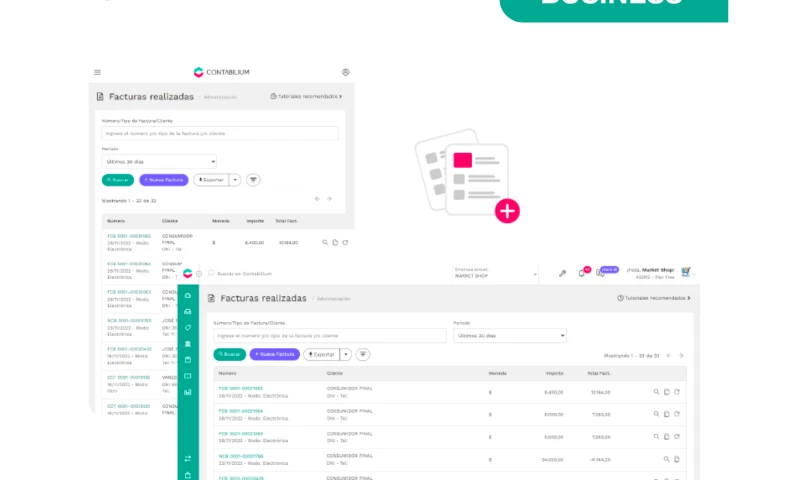Click the swap arrows icon in sidebar
This screenshot has width=800, height=480.
[x=188, y=458]
